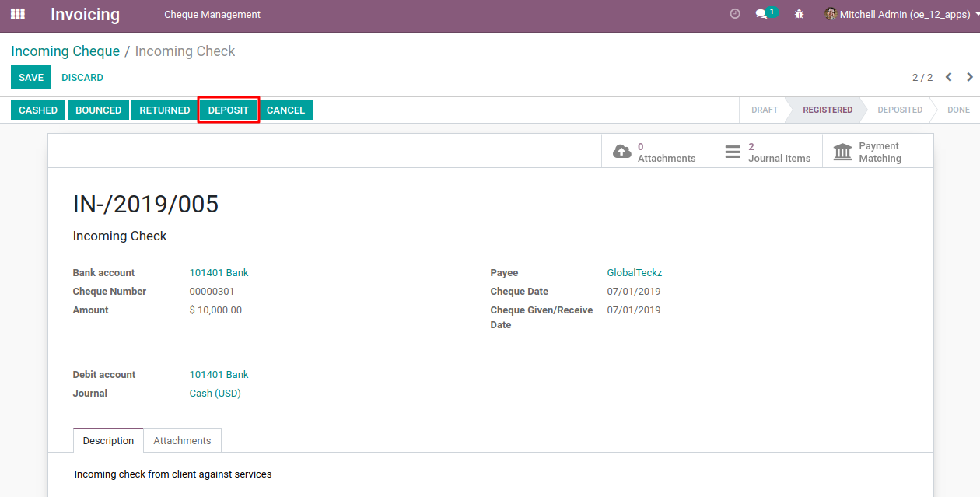Go to the previous record arrow
Viewport: 980px width, 497px height.
click(x=949, y=77)
